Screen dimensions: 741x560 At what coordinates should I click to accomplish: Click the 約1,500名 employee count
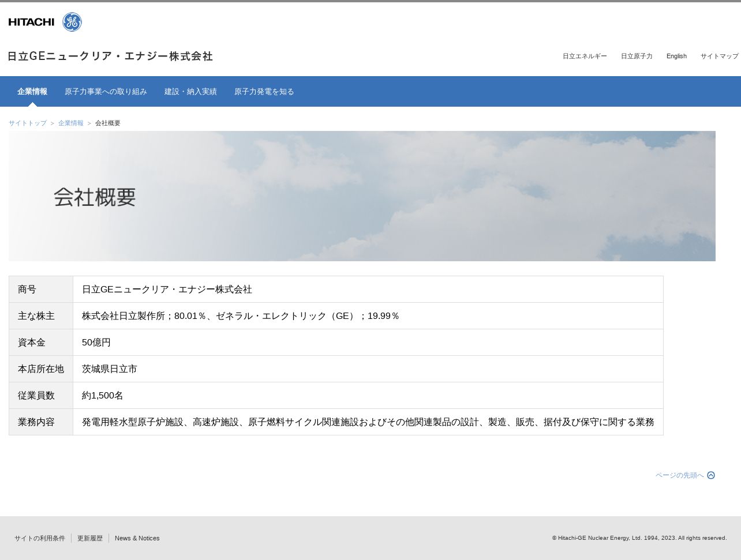click(103, 396)
